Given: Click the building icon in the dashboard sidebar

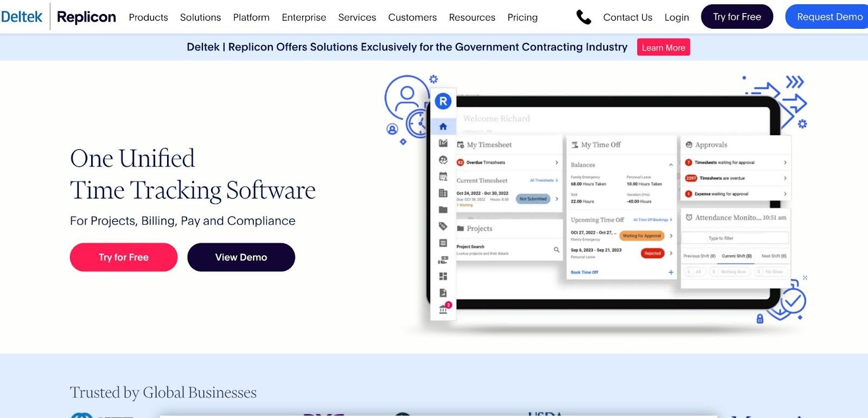Looking at the screenshot, I should pos(443,193).
